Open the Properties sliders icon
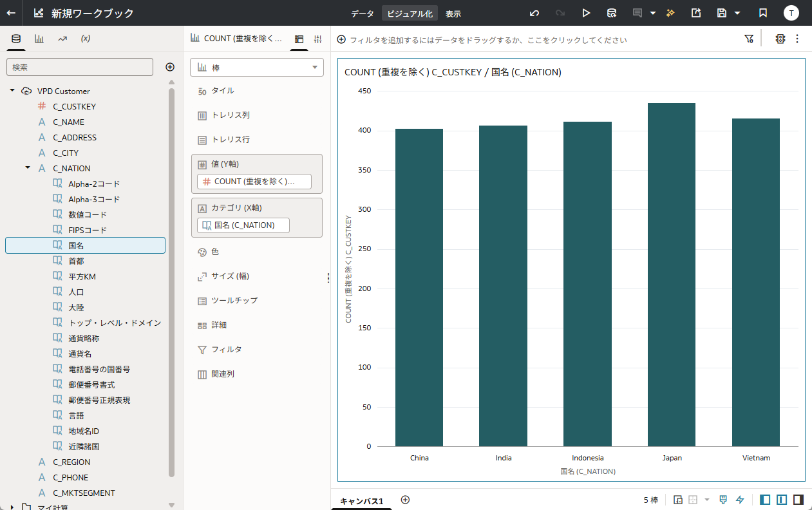This screenshot has height=510, width=812. tap(317, 39)
